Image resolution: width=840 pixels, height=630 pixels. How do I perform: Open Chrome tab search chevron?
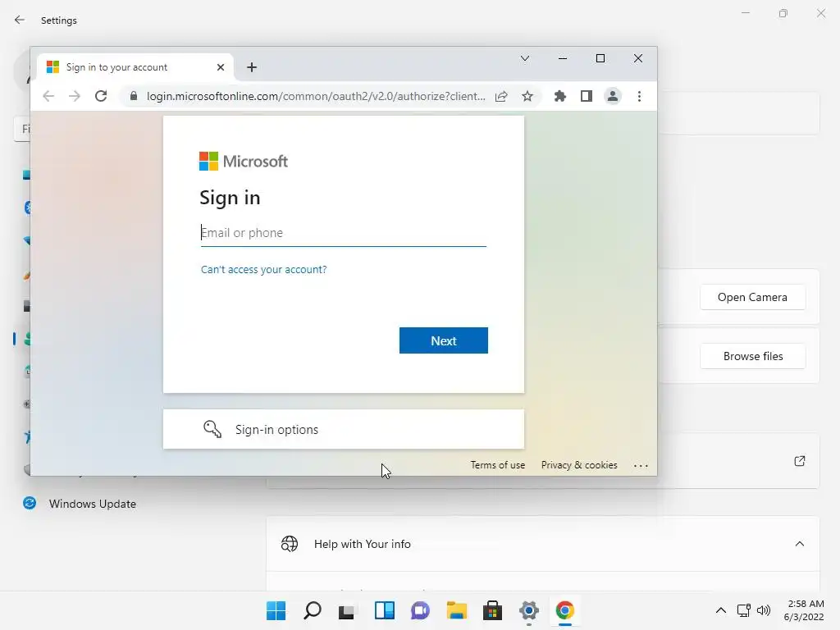pyautogui.click(x=525, y=58)
